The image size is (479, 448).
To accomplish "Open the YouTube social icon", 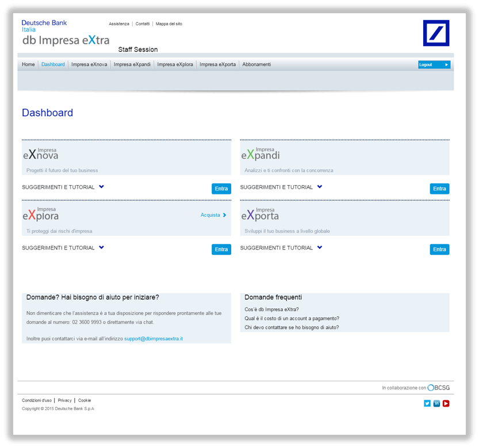I will tap(446, 403).
